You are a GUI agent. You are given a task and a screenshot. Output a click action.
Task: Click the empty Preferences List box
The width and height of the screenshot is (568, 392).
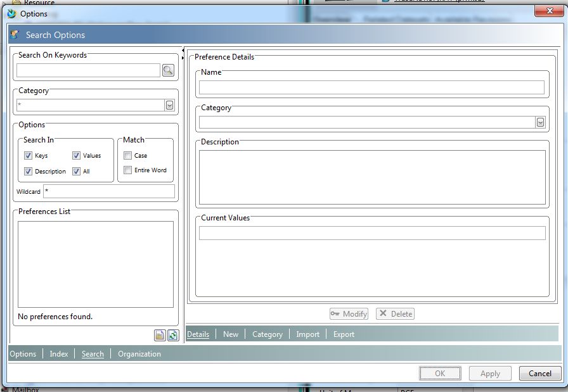point(96,264)
